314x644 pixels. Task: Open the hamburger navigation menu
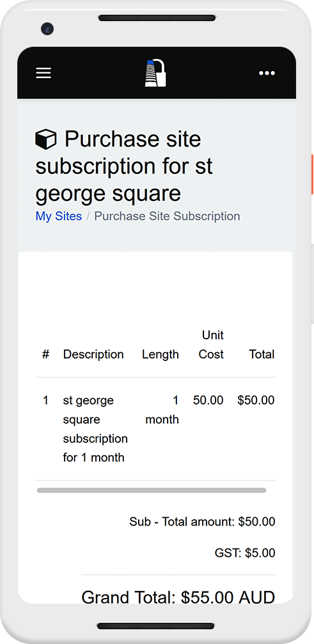point(43,73)
